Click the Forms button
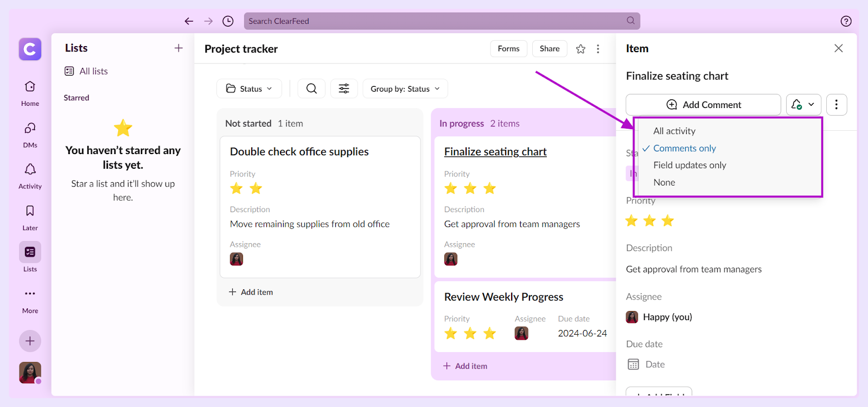The height and width of the screenshot is (407, 868). coord(508,48)
